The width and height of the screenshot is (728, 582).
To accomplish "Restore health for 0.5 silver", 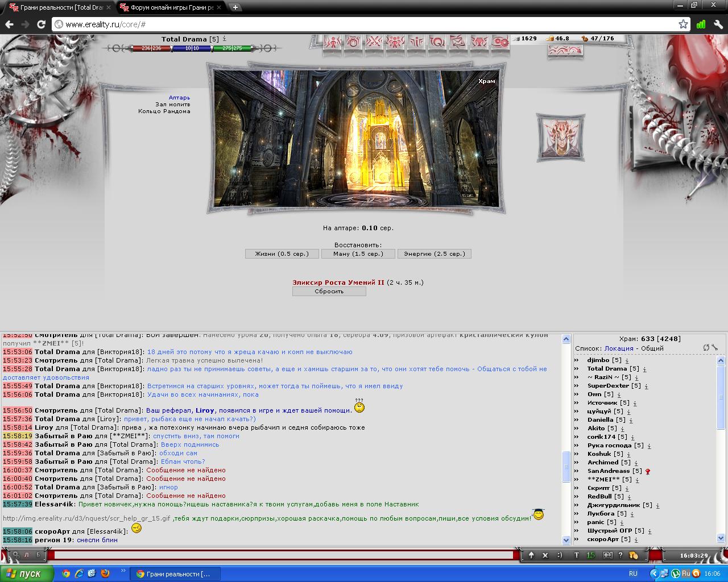I will click(282, 254).
